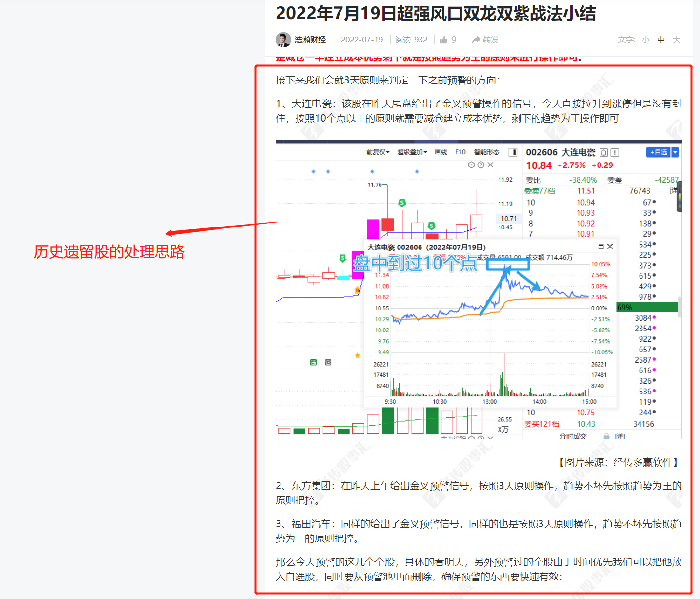The width and height of the screenshot is (700, 599).
Task: Click the lock icon next to 分时成交
Action: [606, 435]
